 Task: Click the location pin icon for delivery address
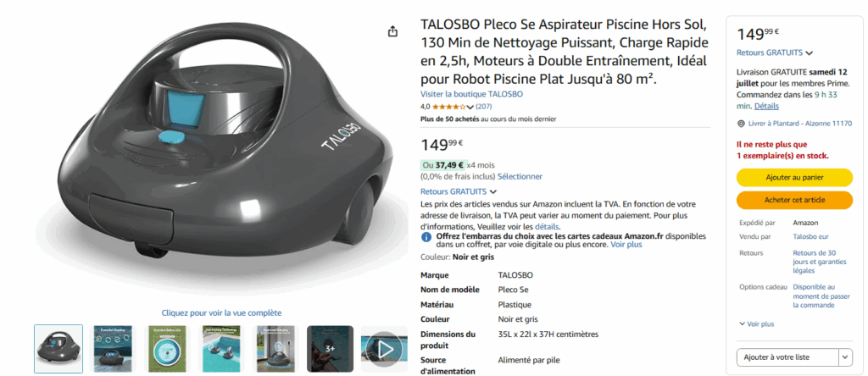coord(741,124)
